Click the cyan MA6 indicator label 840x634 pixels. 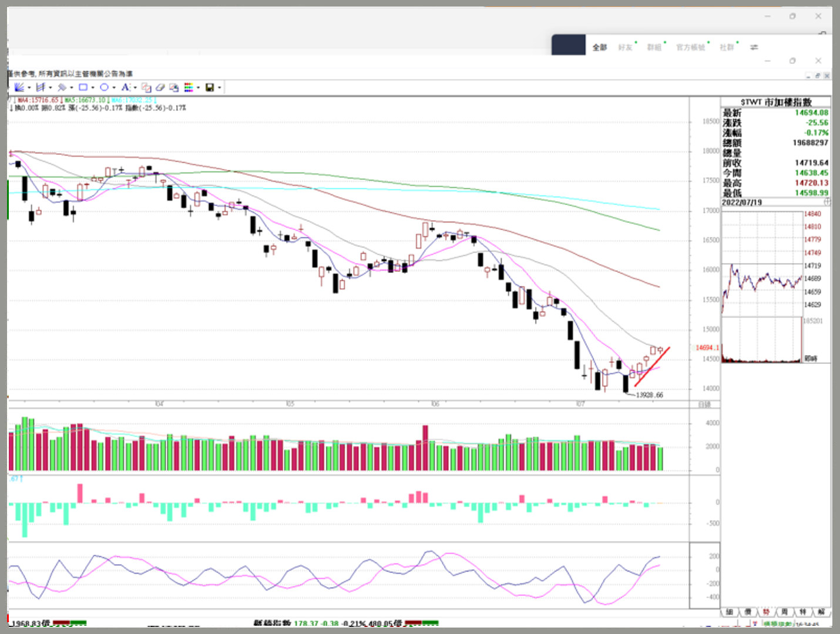[132, 100]
